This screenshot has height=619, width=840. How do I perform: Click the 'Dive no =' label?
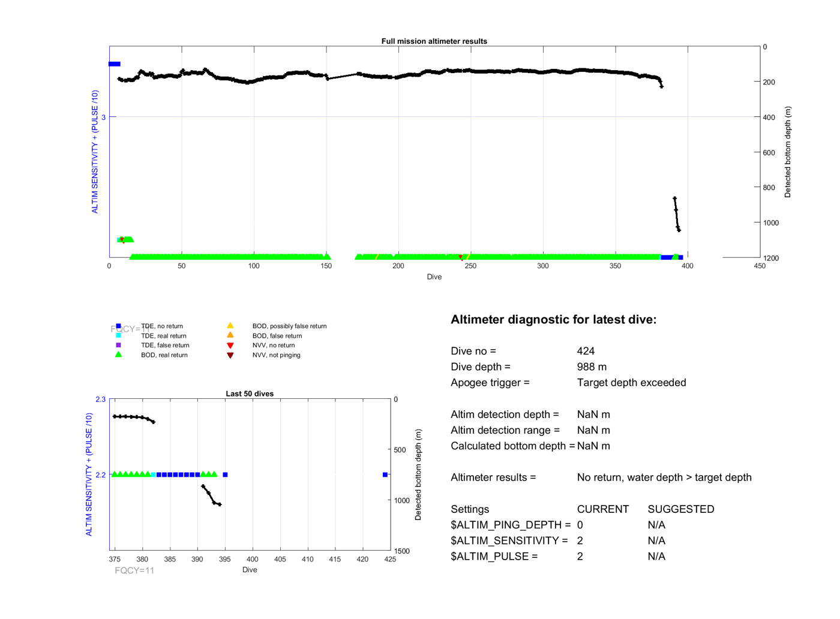coord(473,351)
